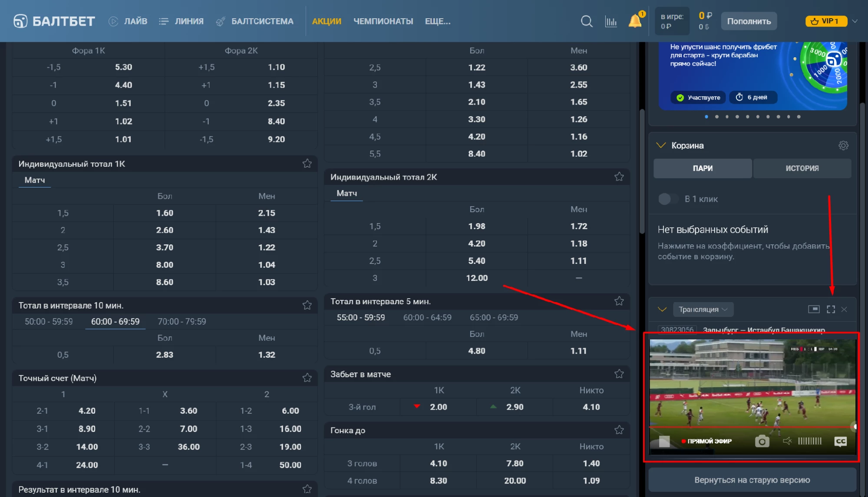Select the 50:00 - 59:59 interval tab
Image resolution: width=868 pixels, height=497 pixels.
point(49,322)
